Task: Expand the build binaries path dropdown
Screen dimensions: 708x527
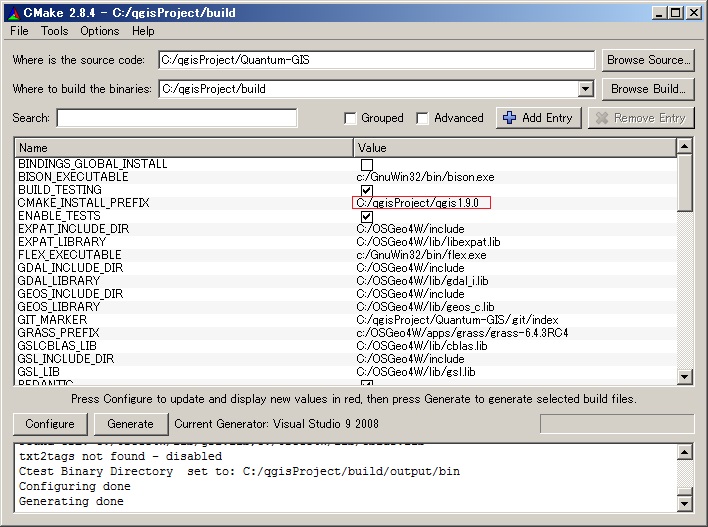Action: pos(585,89)
